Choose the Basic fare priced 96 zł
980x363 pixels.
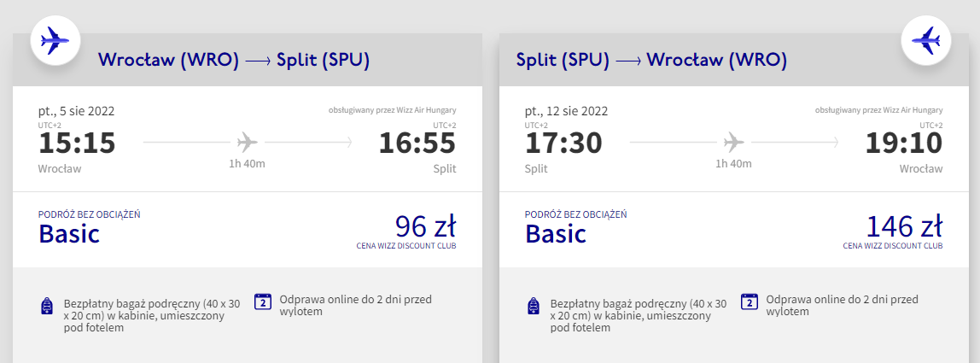coord(69,233)
